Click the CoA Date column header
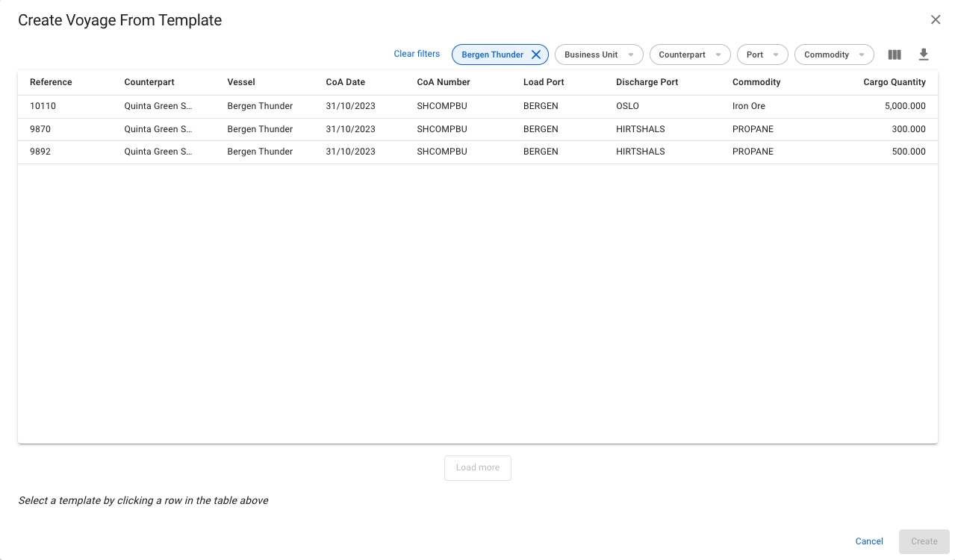955x560 pixels. pyautogui.click(x=345, y=82)
